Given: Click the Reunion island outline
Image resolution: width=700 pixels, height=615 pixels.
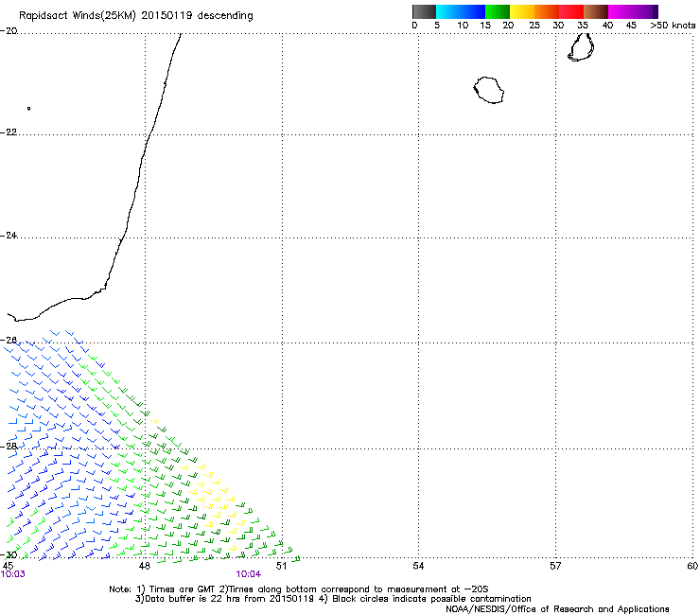Looking at the screenshot, I should tap(489, 90).
